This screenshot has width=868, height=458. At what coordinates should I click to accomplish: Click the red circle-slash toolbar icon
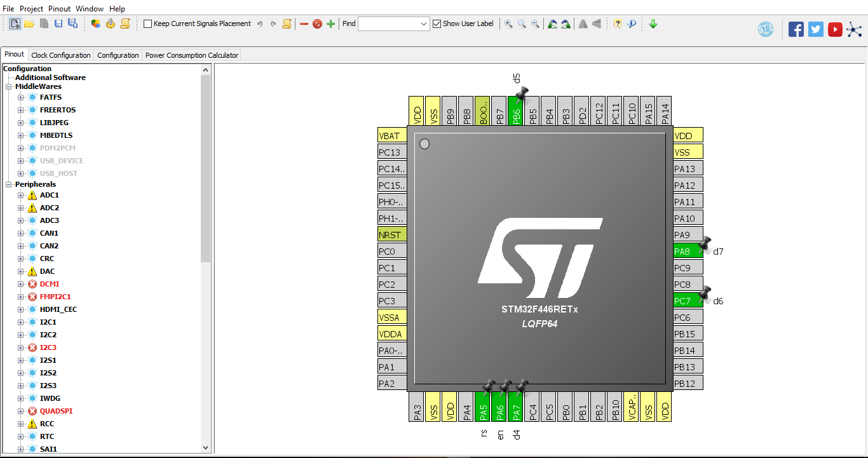tap(317, 24)
